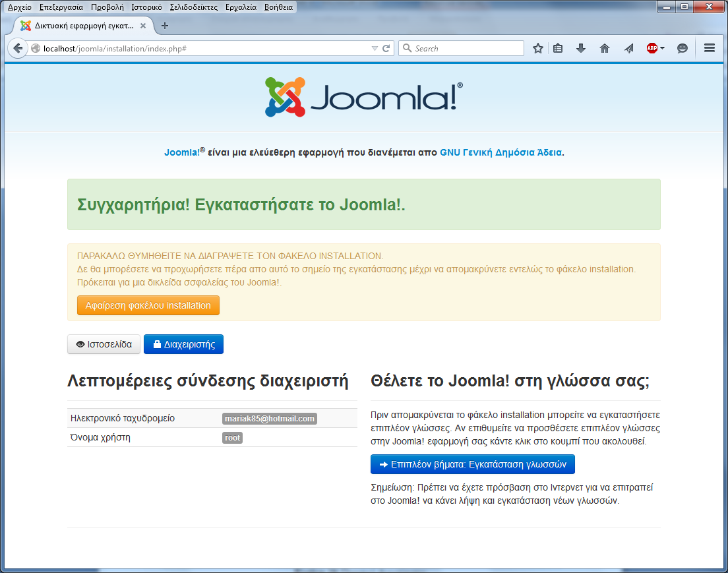Click the Λεπτομέρειες σύνδεσης διαχειριστή heading
This screenshot has height=573, width=728.
coord(208,380)
